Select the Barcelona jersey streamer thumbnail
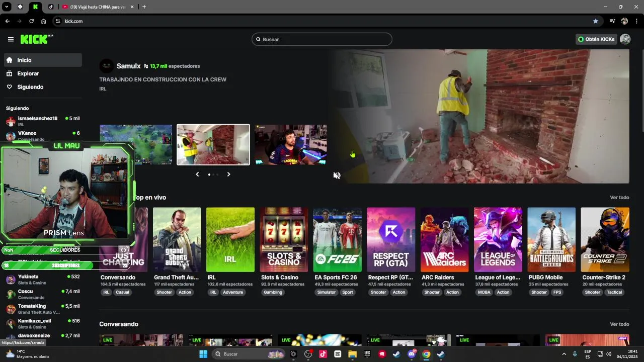Viewport: 644px width, 362px height. click(291, 145)
